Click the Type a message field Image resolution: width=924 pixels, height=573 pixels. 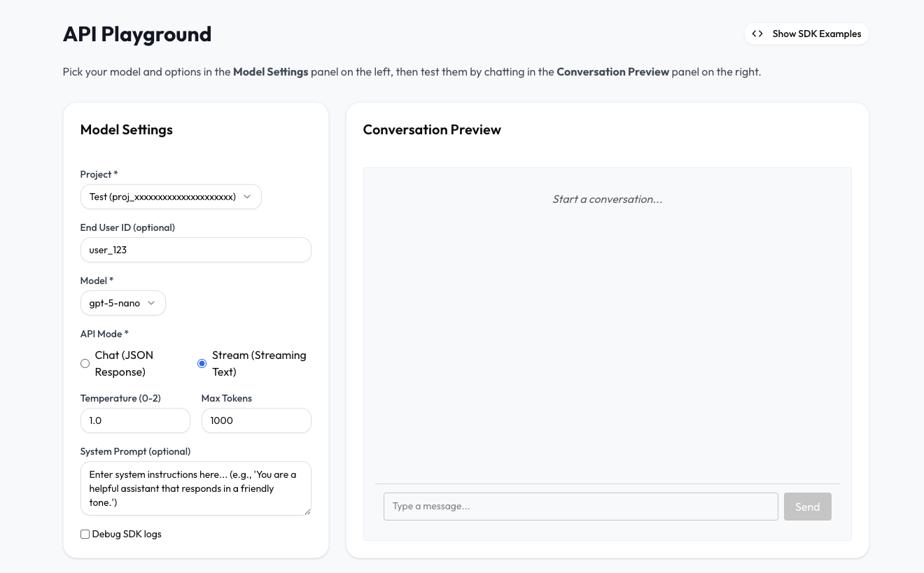click(580, 507)
